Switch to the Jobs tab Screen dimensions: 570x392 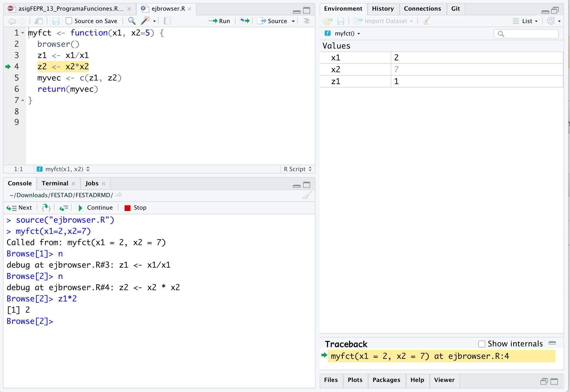pyautogui.click(x=92, y=183)
